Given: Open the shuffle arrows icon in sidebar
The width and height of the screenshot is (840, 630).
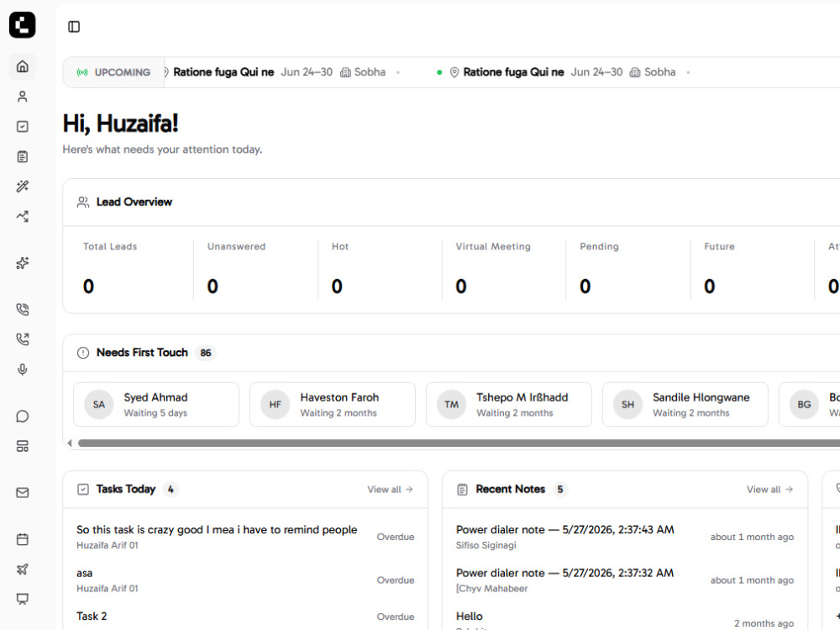Looking at the screenshot, I should pos(23,217).
